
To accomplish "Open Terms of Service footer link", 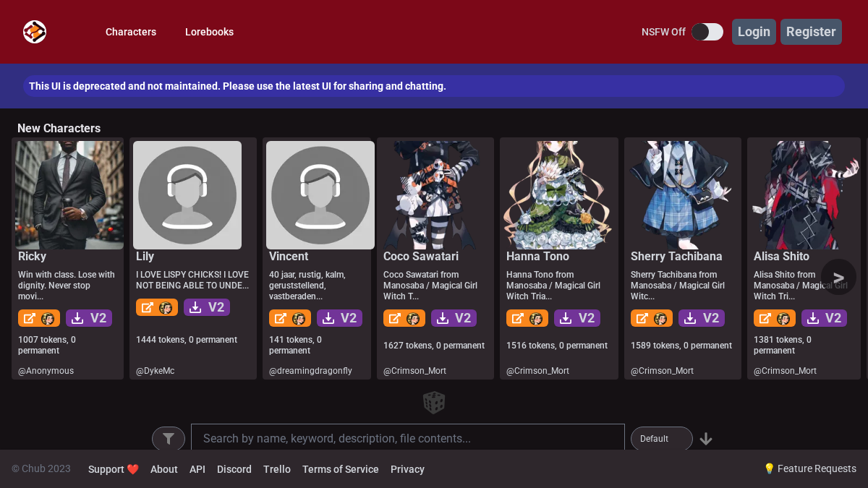I will tap(341, 469).
